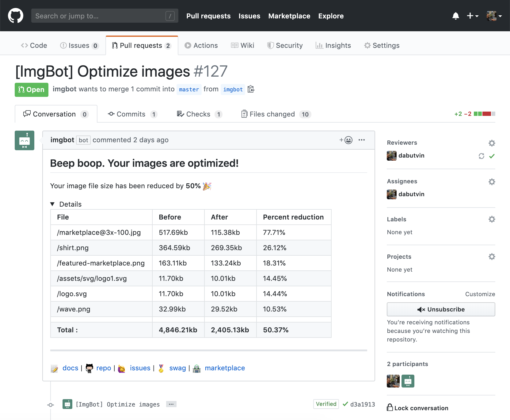
Task: Open the docs link in the comment
Action: coord(70,368)
